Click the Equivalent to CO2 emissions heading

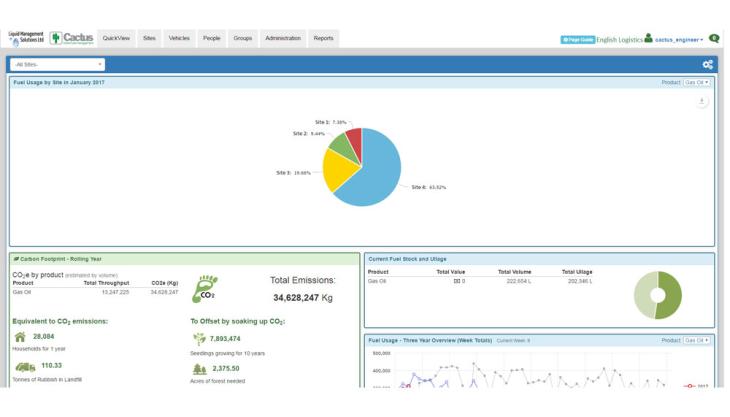pos(60,322)
